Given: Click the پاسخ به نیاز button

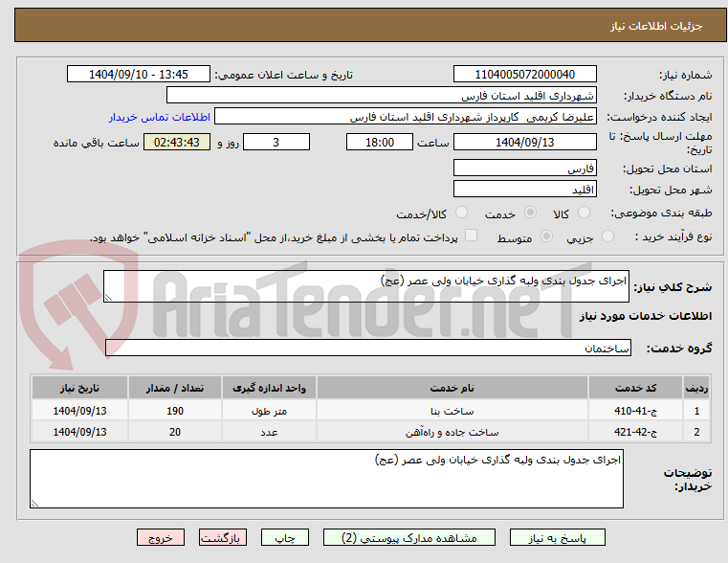Looking at the screenshot, I should point(557,537).
